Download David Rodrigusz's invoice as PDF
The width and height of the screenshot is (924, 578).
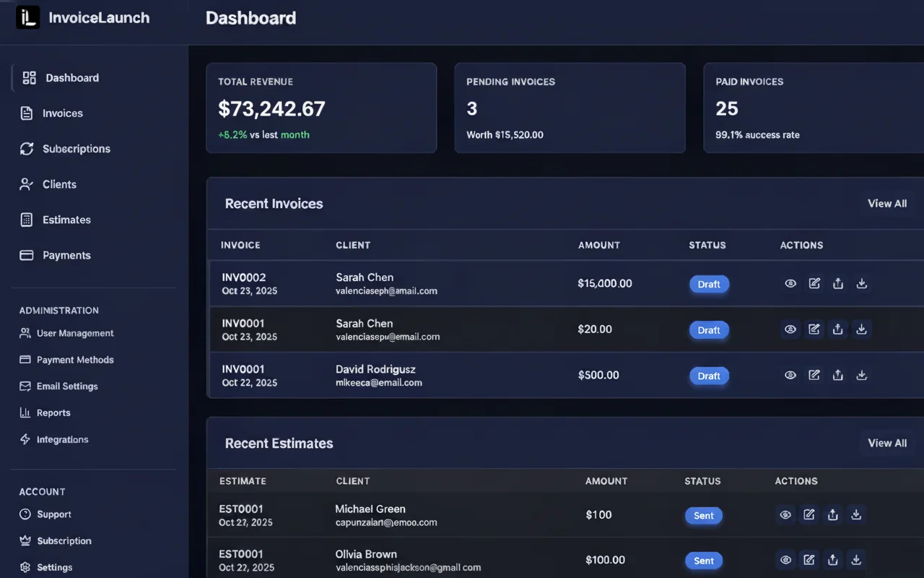861,375
